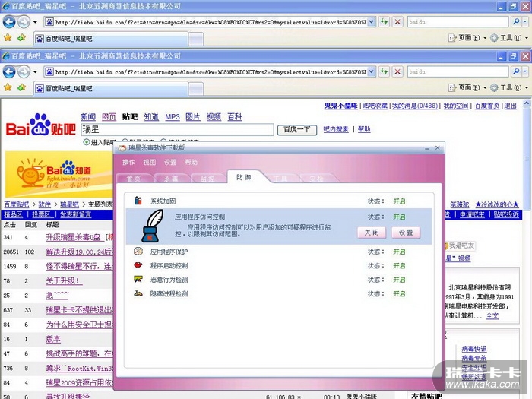
Task: Click the 应用程序保护 item icon
Action: (x=138, y=251)
